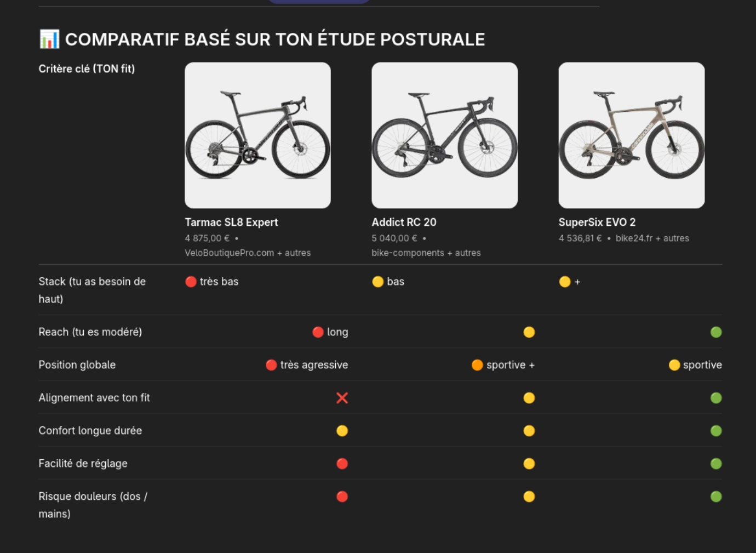Click the green circle in Risque douleurs row

click(715, 497)
